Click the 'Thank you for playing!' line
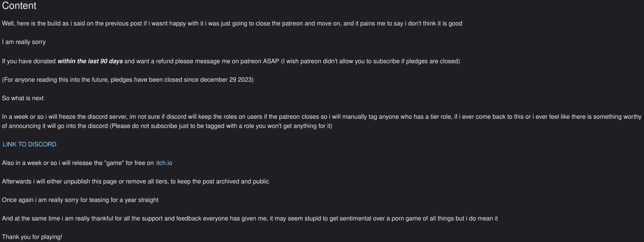The width and height of the screenshot is (644, 242). (32, 237)
